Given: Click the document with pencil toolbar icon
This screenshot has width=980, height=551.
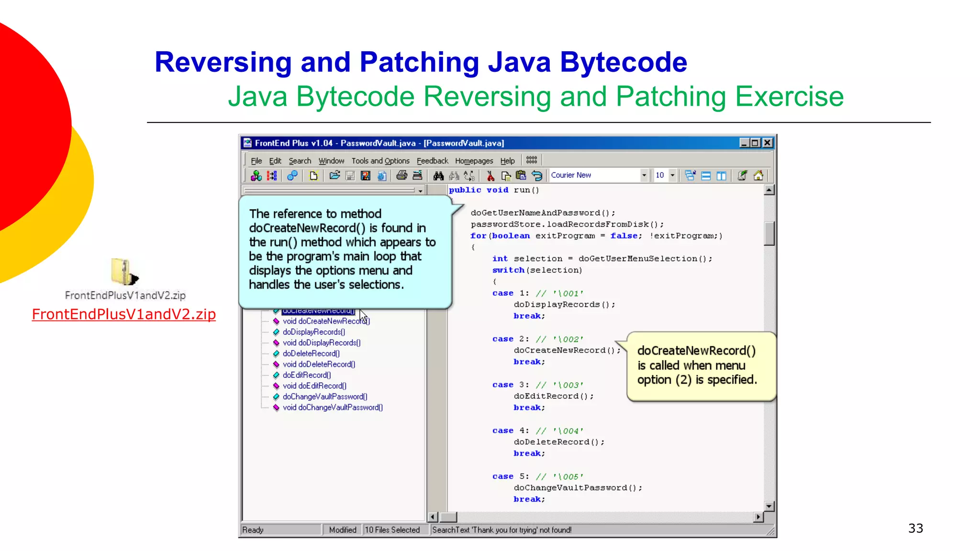Looking at the screenshot, I should tap(742, 176).
